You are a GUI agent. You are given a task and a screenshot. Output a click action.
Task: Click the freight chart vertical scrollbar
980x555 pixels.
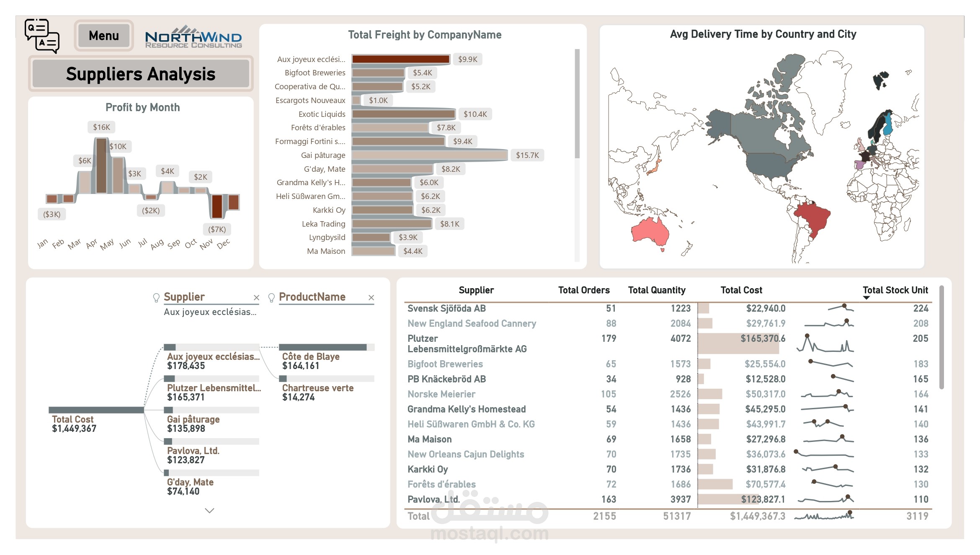577,103
